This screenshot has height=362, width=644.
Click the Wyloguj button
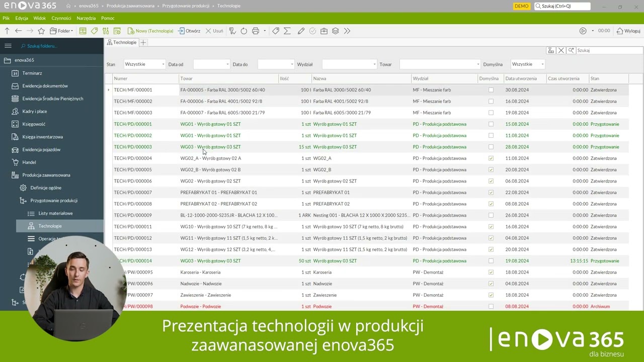point(628,31)
